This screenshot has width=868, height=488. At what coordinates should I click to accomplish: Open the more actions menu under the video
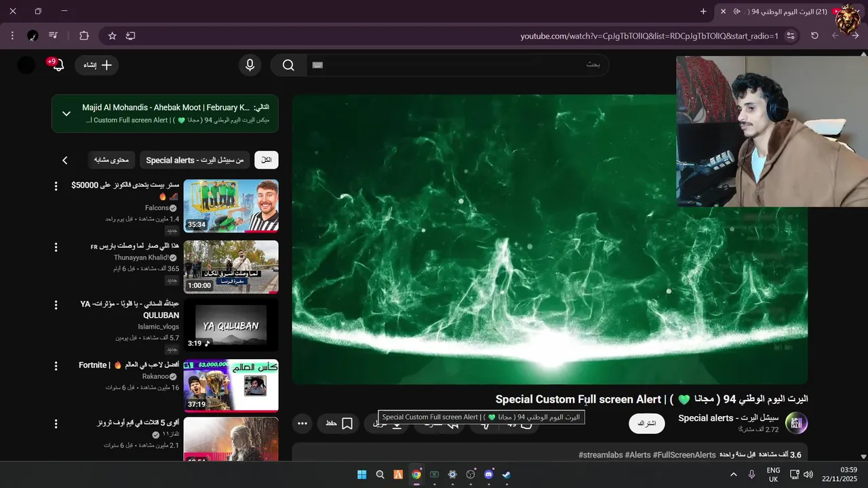point(302,424)
